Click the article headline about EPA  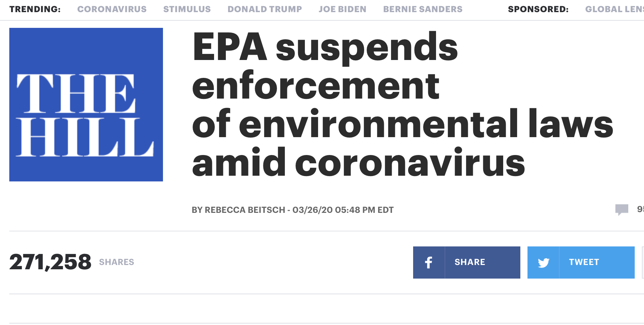pyautogui.click(x=402, y=104)
